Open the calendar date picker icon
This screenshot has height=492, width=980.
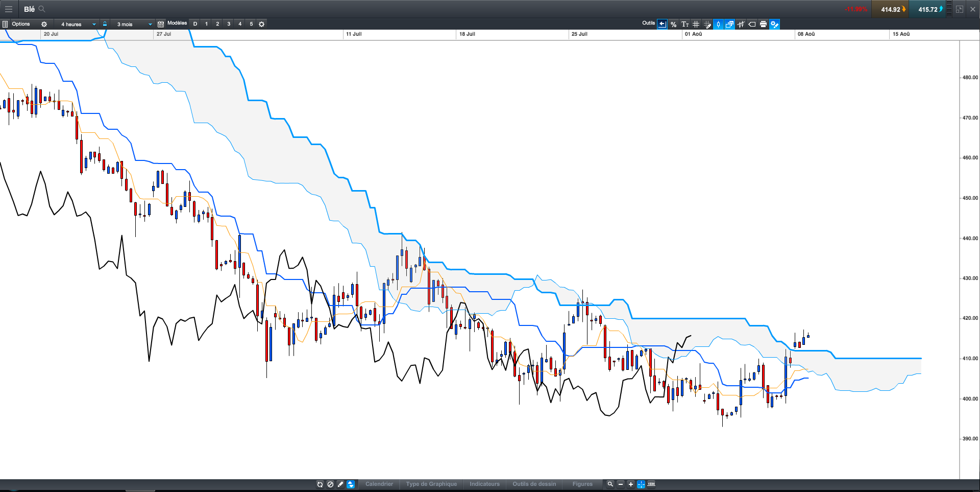161,24
